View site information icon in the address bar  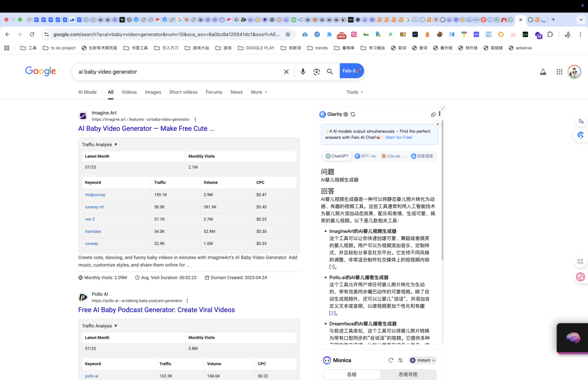(x=46, y=34)
